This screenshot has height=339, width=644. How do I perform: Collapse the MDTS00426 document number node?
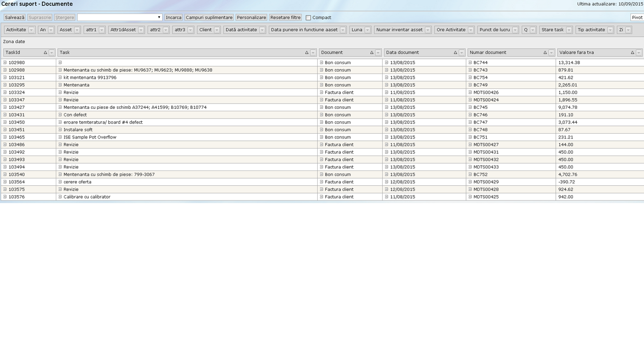click(x=470, y=93)
